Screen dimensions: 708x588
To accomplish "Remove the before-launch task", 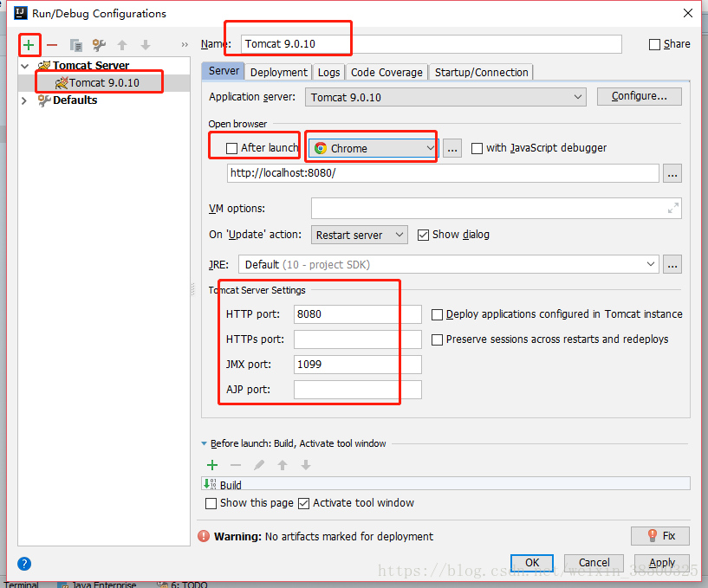I will pyautogui.click(x=236, y=465).
